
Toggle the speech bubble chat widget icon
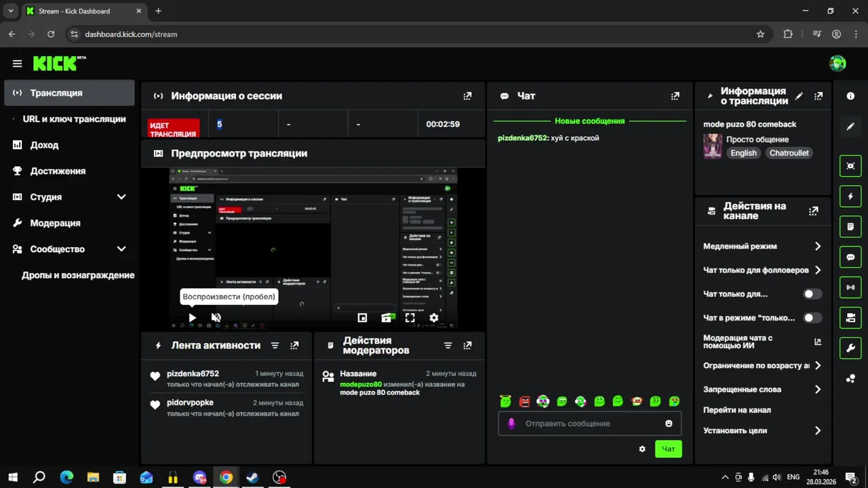tap(850, 258)
